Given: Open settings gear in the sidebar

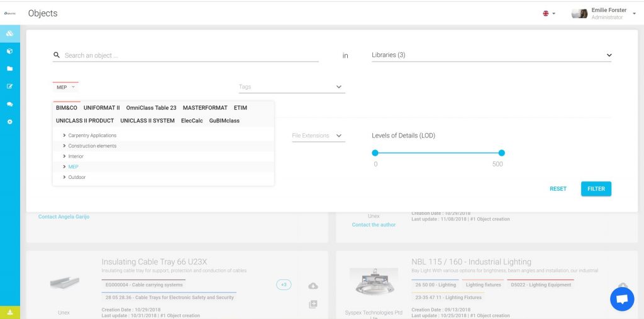Looking at the screenshot, I should 9,121.
